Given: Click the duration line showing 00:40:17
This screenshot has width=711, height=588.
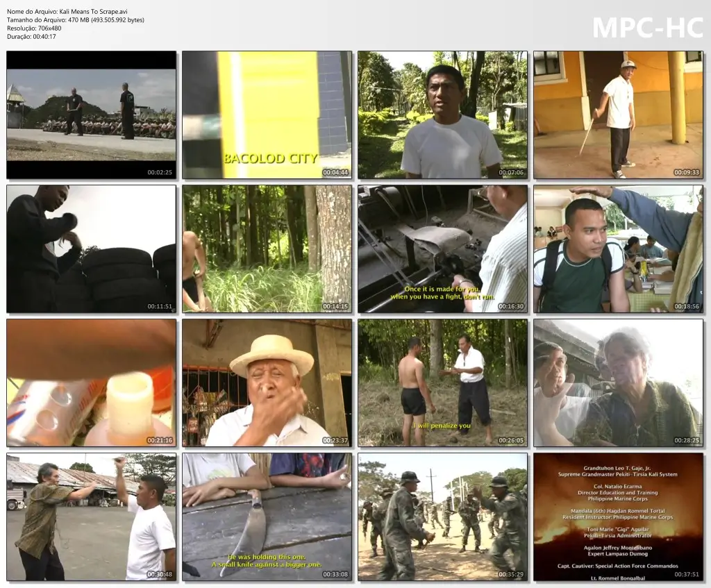Looking at the screenshot, I should (31, 37).
